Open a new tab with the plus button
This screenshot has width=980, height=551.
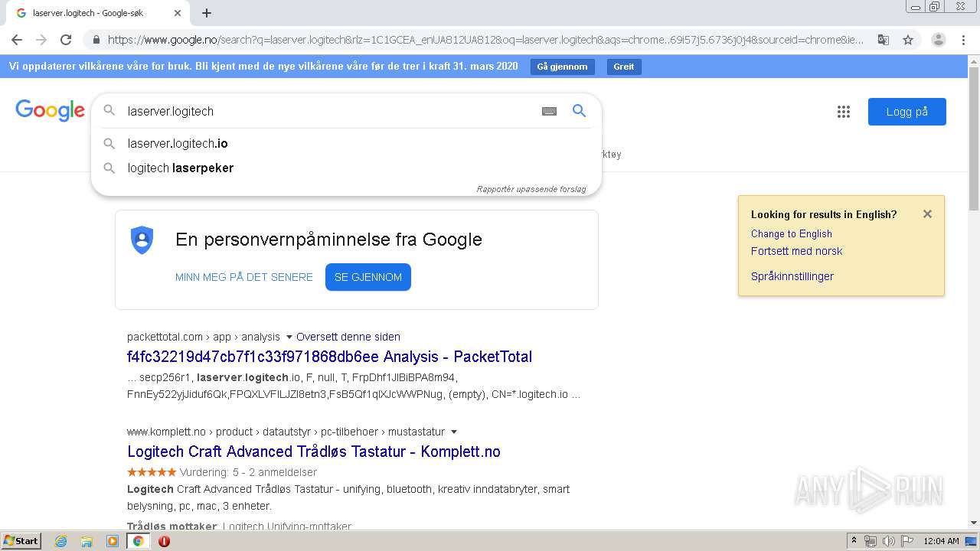tap(207, 13)
